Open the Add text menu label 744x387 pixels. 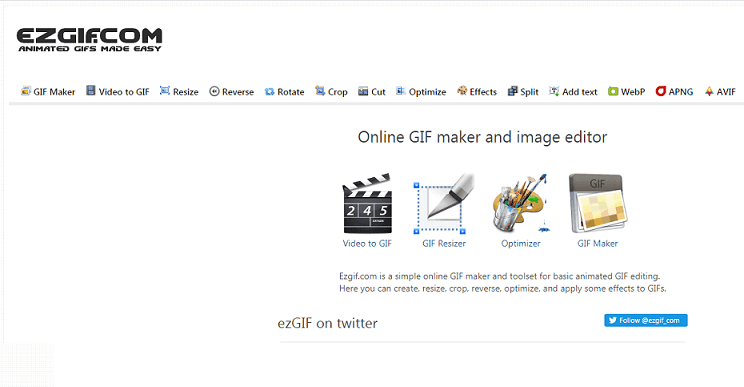579,92
